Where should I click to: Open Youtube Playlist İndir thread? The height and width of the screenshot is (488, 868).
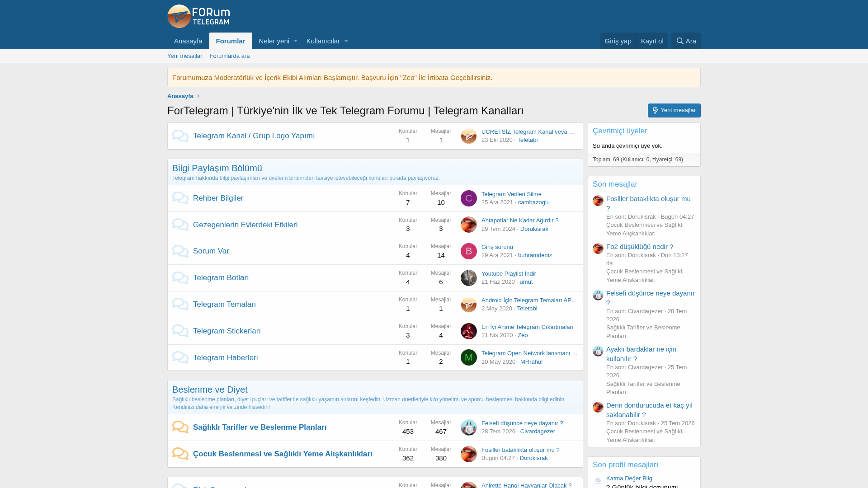pos(509,273)
